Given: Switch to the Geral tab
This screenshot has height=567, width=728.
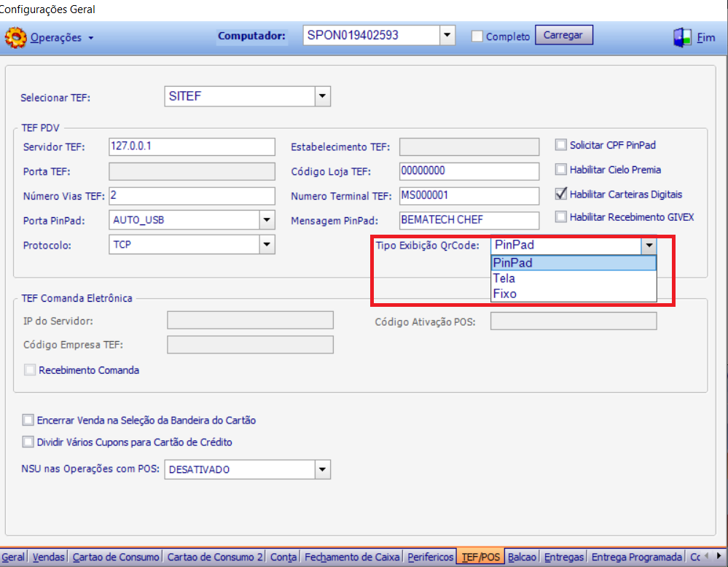Looking at the screenshot, I should [x=13, y=557].
